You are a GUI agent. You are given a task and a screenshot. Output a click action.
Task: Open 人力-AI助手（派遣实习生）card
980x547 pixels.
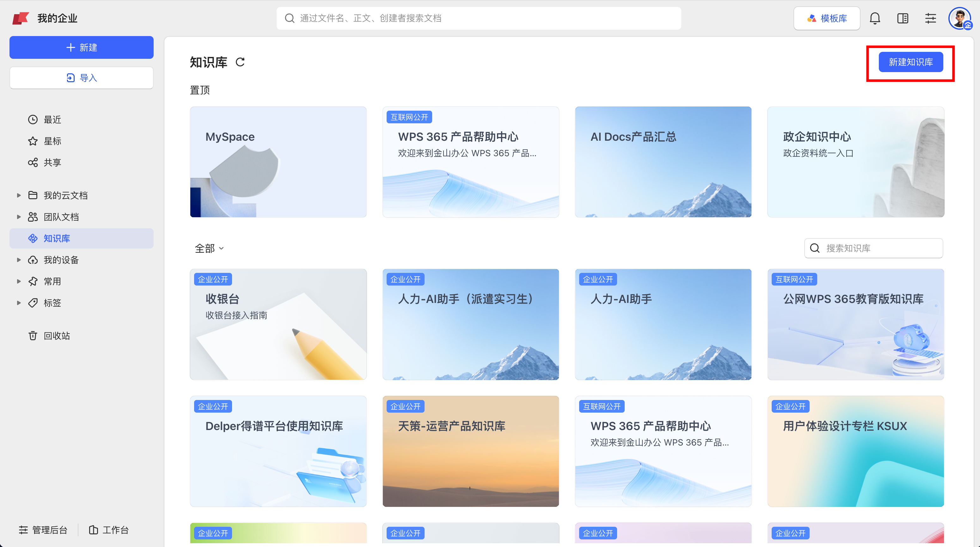pyautogui.click(x=471, y=324)
